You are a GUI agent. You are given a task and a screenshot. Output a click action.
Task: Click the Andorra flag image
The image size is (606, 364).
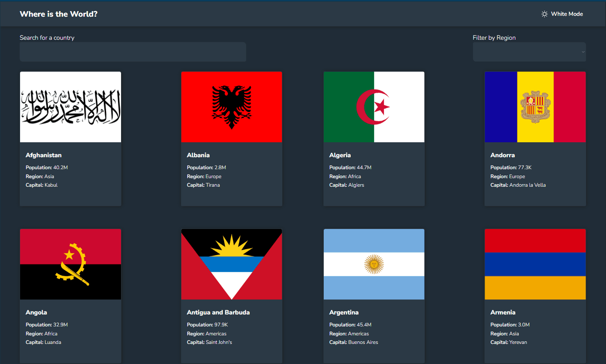[x=535, y=106]
